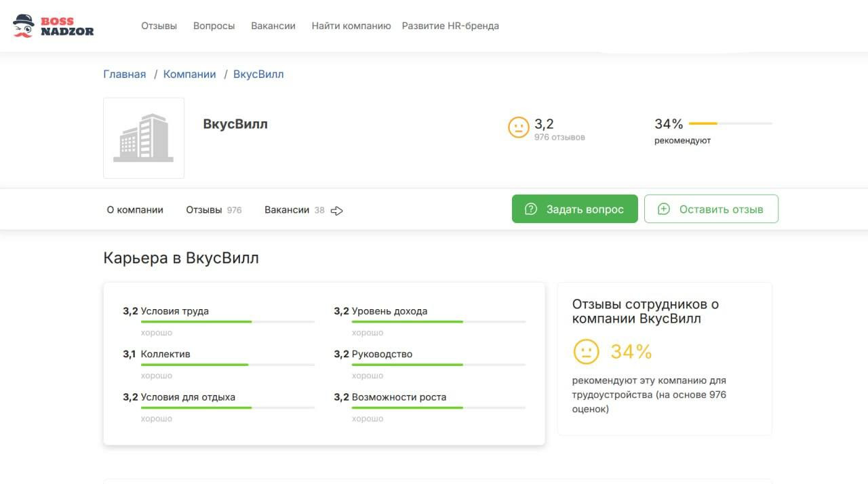Image resolution: width=868 pixels, height=484 pixels.
Task: Click the plus icon in Оставить отзыв
Action: pos(664,209)
